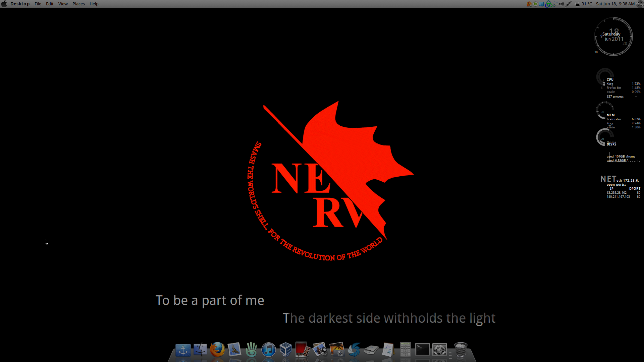Image resolution: width=644 pixels, height=362 pixels.
Task: Launch the blue swirl shutter app
Action: (x=354, y=350)
